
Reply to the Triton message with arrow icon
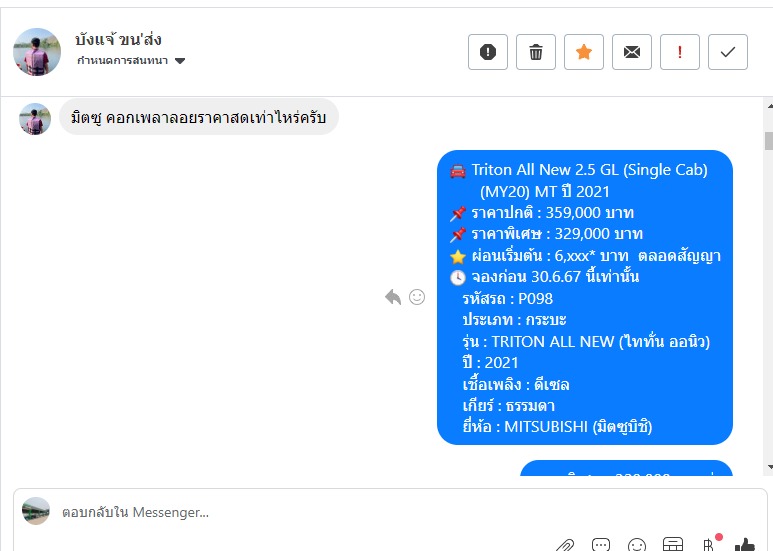point(393,297)
